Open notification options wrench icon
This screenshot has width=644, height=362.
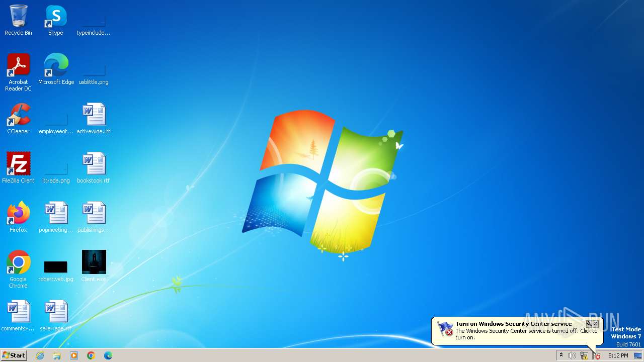pos(589,324)
